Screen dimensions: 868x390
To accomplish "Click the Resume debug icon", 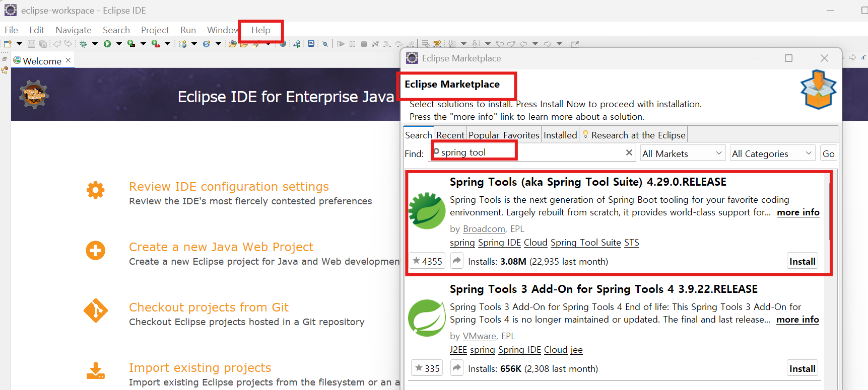I will click(x=341, y=44).
